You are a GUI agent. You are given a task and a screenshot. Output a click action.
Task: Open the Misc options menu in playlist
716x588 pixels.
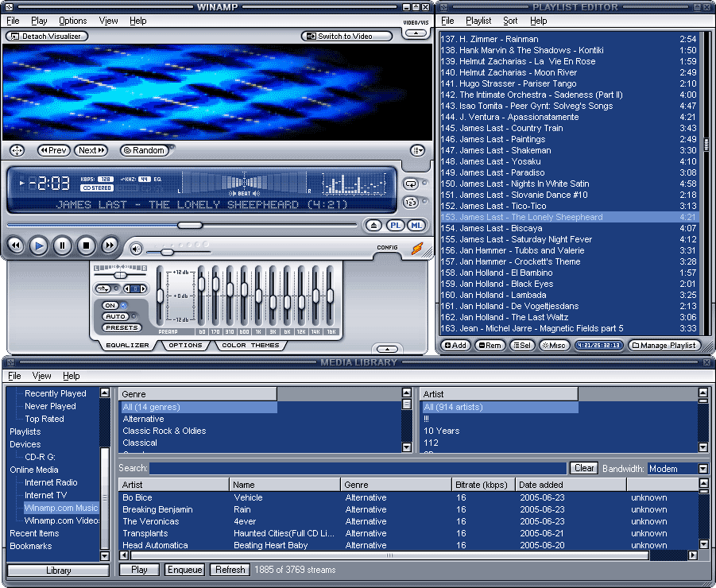click(x=553, y=346)
